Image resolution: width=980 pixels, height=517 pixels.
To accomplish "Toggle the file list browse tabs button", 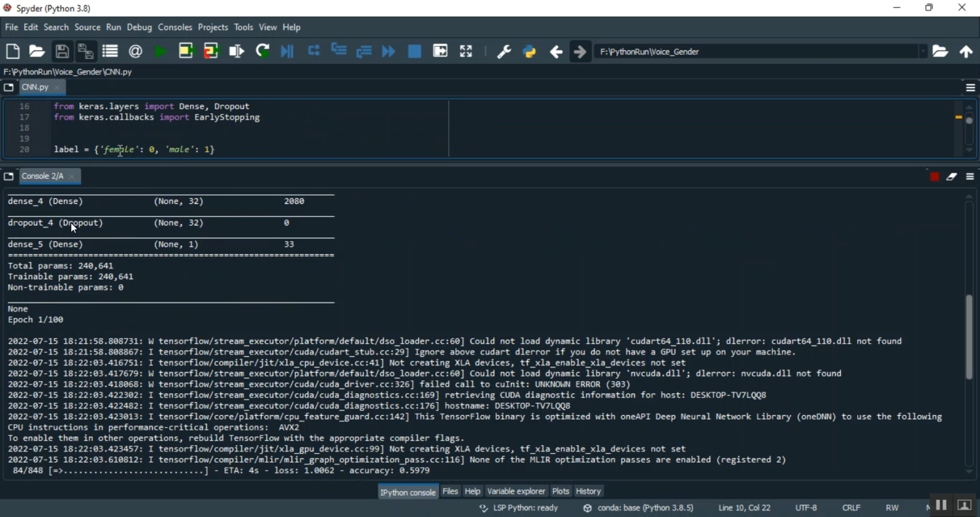I will pyautogui.click(x=8, y=88).
